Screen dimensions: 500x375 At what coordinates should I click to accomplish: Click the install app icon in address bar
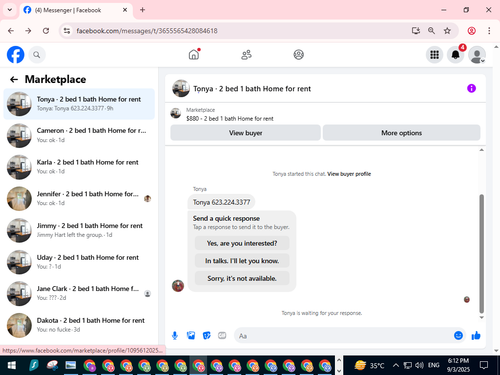coord(415,31)
